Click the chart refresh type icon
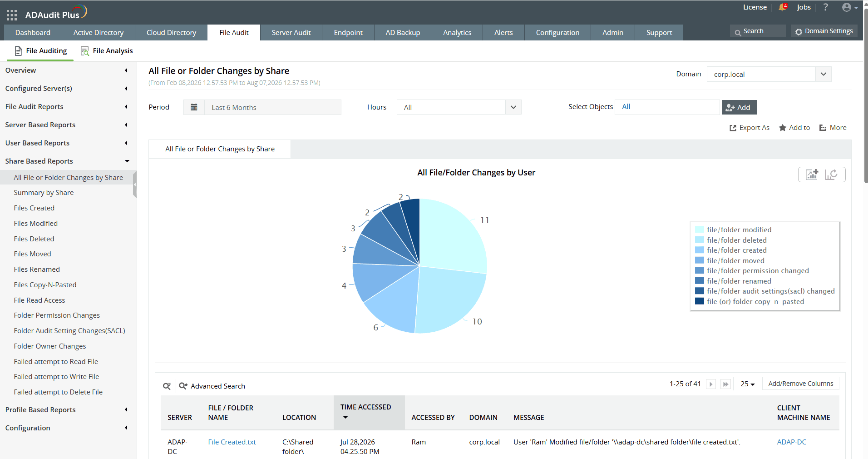This screenshot has width=868, height=459. point(831,175)
